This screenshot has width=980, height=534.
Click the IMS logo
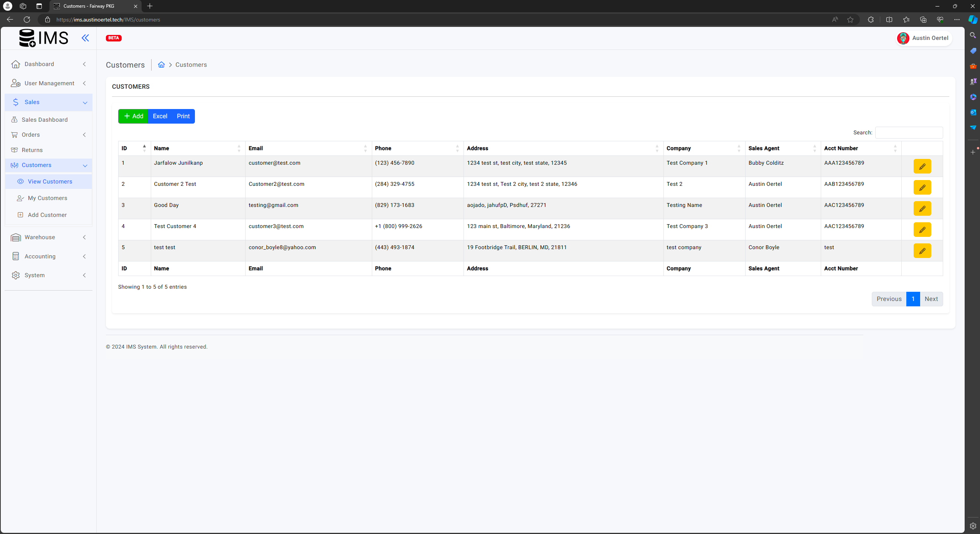(x=44, y=38)
